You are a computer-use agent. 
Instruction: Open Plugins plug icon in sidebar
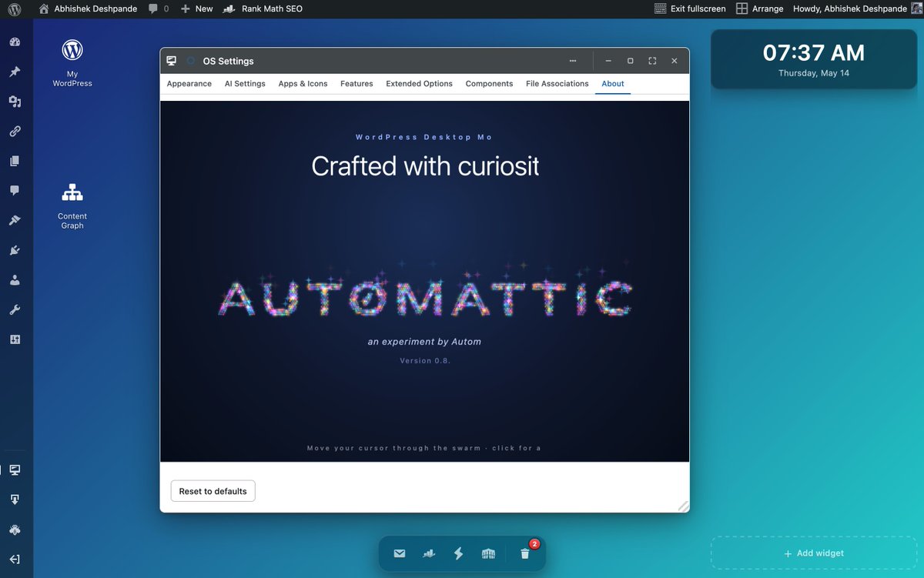point(15,250)
